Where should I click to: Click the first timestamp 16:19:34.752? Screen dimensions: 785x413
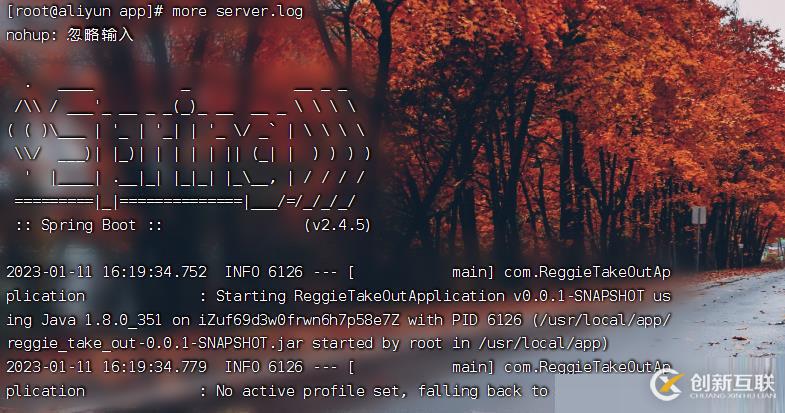tap(154, 272)
